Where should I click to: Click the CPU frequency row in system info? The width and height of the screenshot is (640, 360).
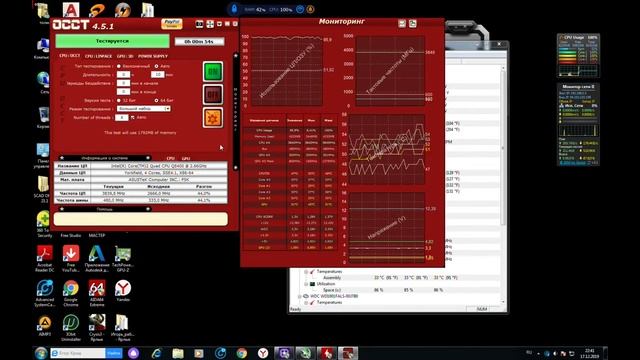click(x=140, y=193)
